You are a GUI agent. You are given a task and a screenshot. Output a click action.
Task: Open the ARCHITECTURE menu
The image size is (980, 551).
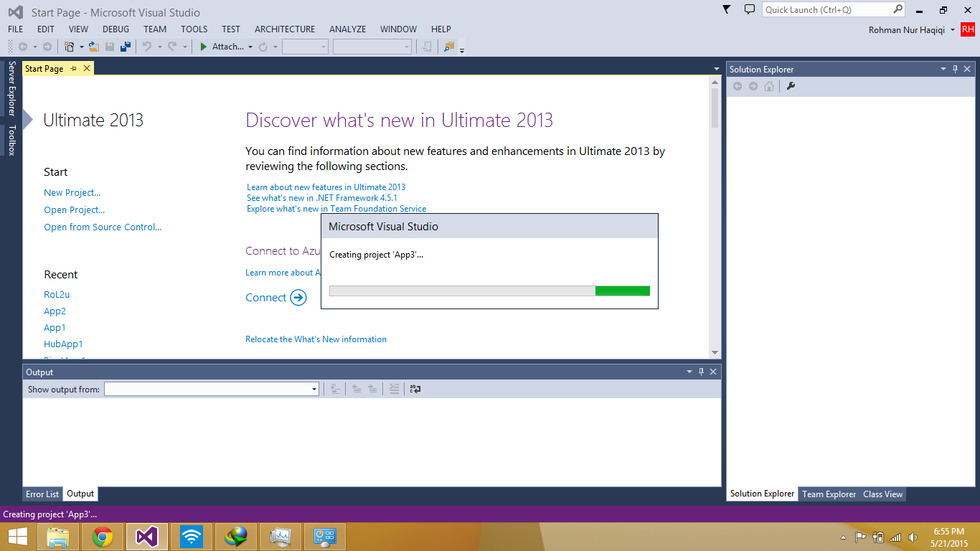click(285, 29)
